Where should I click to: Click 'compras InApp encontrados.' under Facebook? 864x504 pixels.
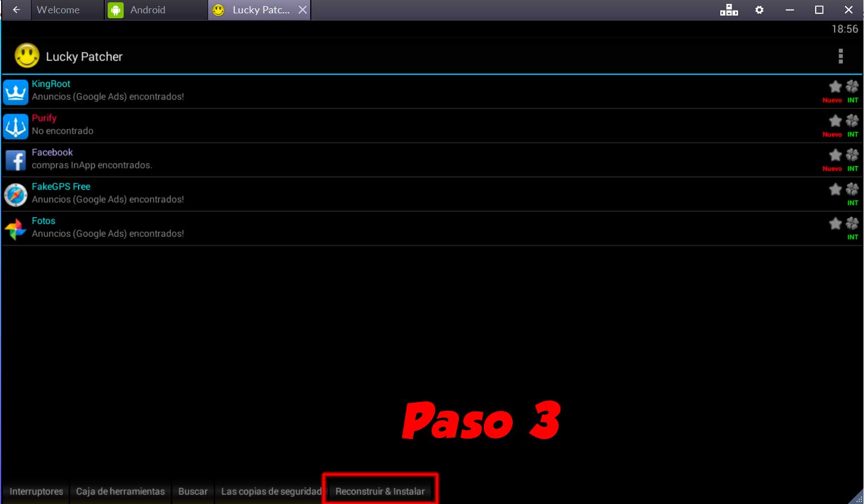(x=92, y=165)
